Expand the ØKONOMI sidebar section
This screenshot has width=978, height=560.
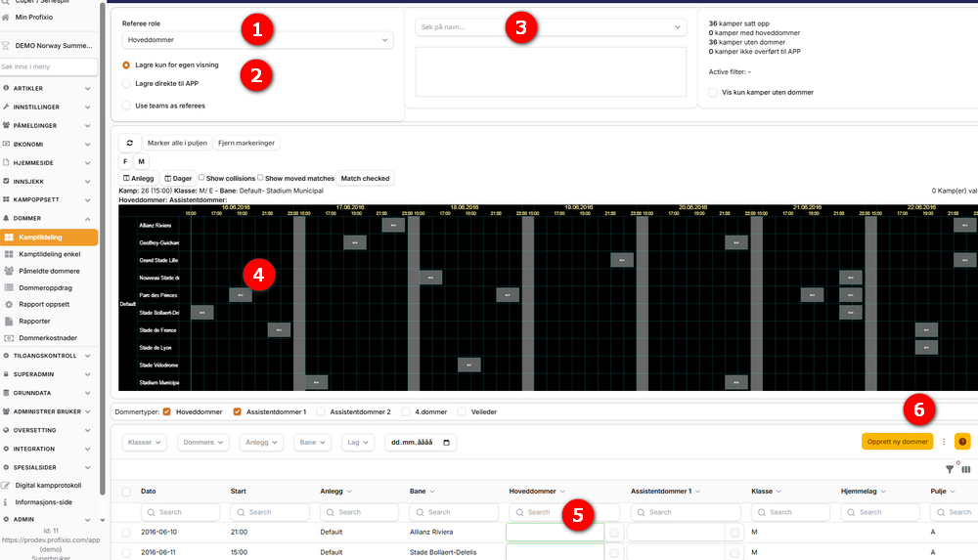48,144
